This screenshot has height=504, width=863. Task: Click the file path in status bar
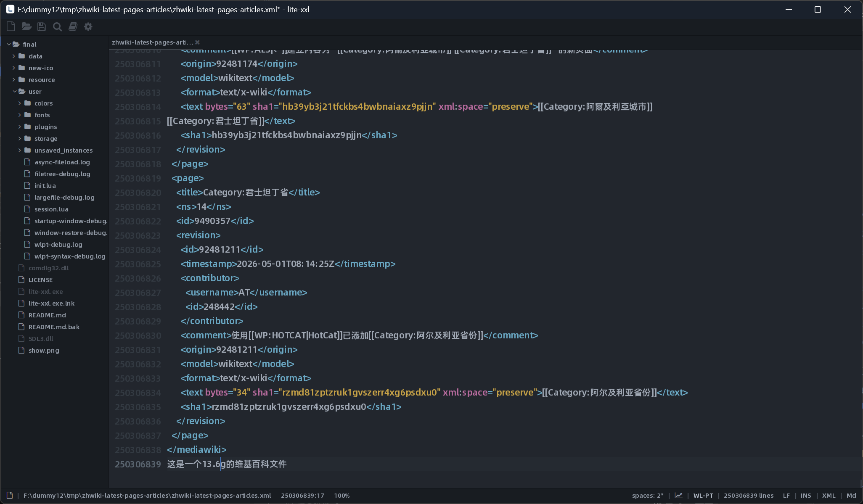click(147, 496)
